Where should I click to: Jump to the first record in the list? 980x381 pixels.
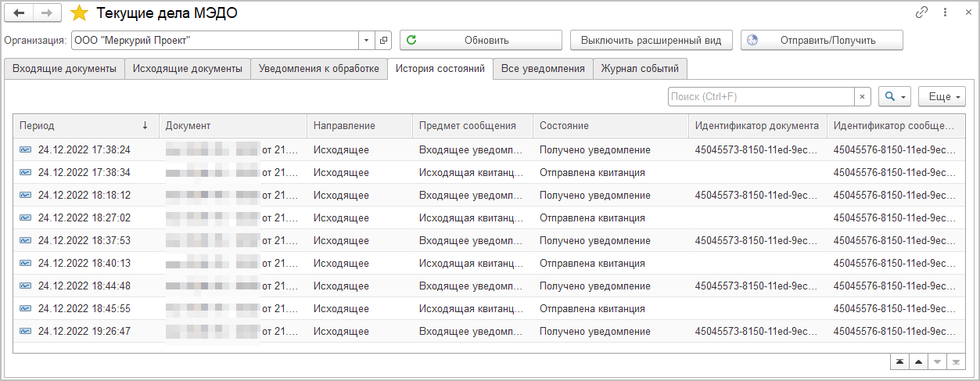[900, 361]
